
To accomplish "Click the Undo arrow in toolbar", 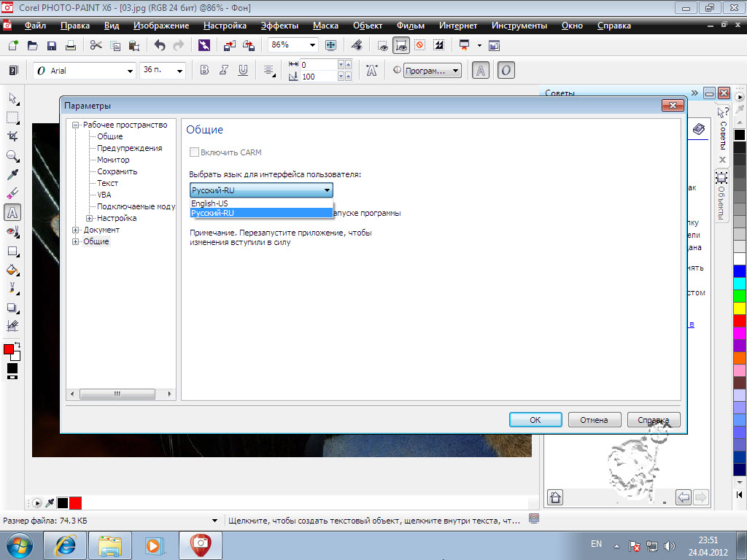I will tap(160, 45).
